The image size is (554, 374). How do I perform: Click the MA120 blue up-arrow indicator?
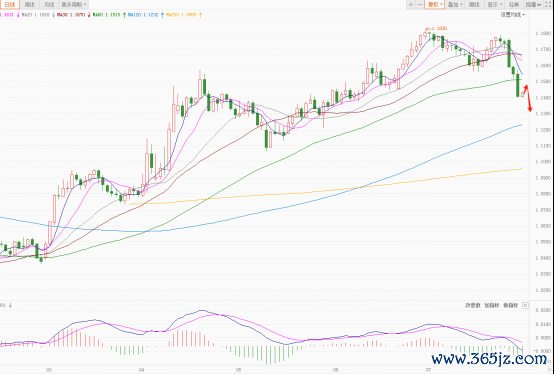click(x=163, y=15)
